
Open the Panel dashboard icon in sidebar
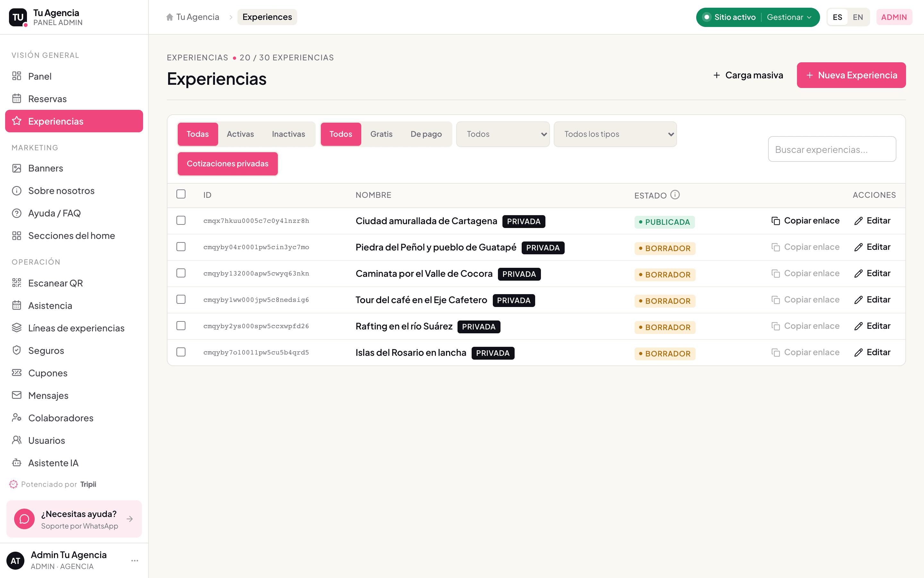tap(16, 76)
